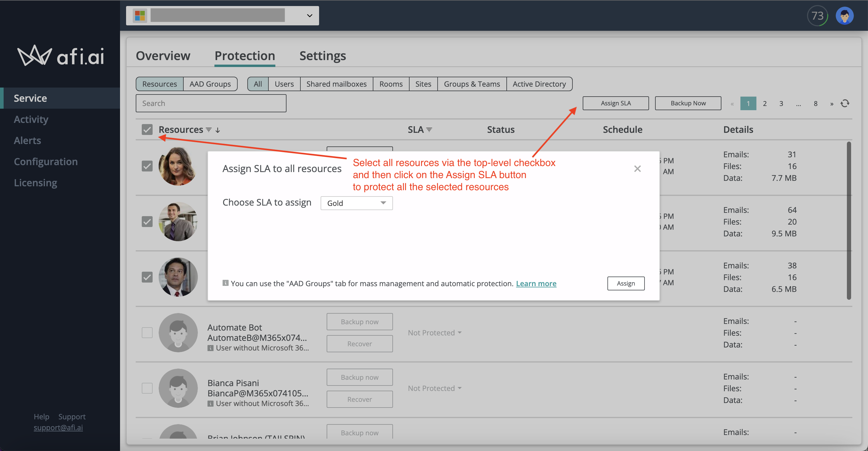The width and height of the screenshot is (868, 451).
Task: Toggle the select-all Resources checkbox
Action: (x=147, y=130)
